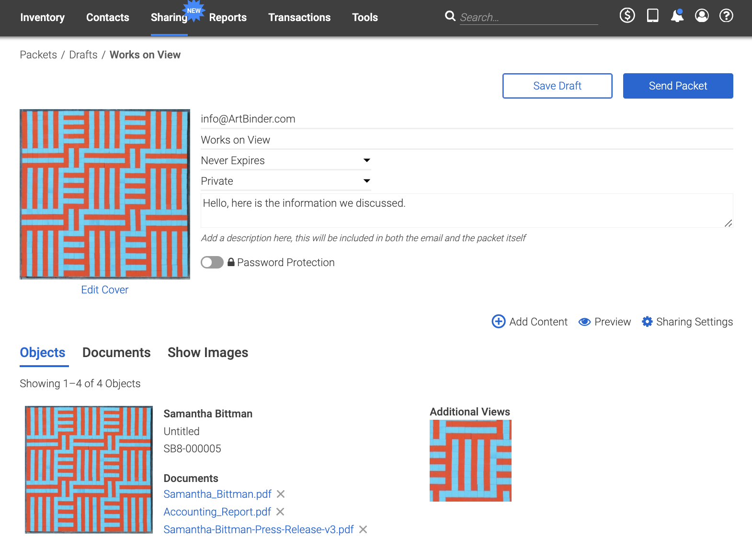Open the notifications bell icon
The height and width of the screenshot is (560, 752).
click(x=677, y=16)
